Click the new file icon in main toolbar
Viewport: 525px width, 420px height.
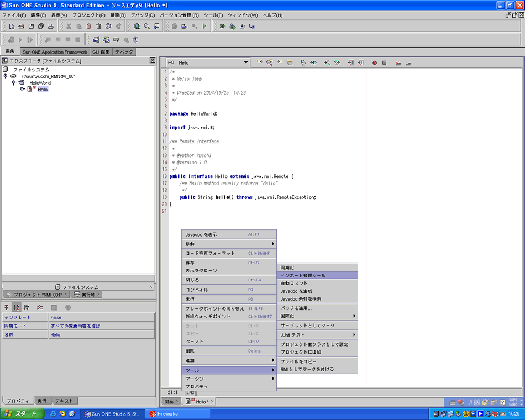coord(11,26)
